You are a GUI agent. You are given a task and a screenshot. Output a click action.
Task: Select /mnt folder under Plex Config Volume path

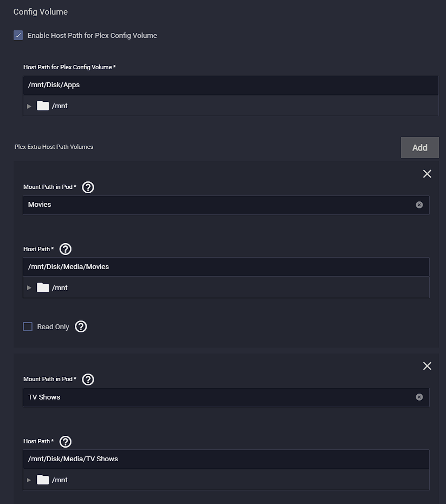coord(52,106)
